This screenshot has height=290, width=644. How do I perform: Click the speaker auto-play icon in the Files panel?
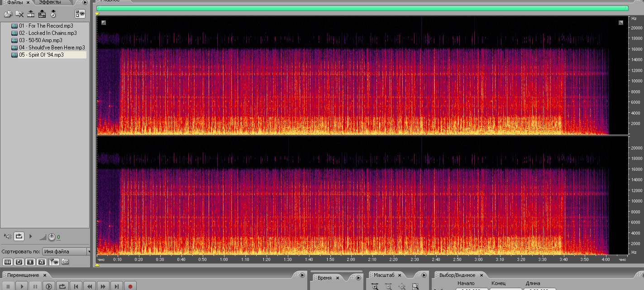point(7,236)
